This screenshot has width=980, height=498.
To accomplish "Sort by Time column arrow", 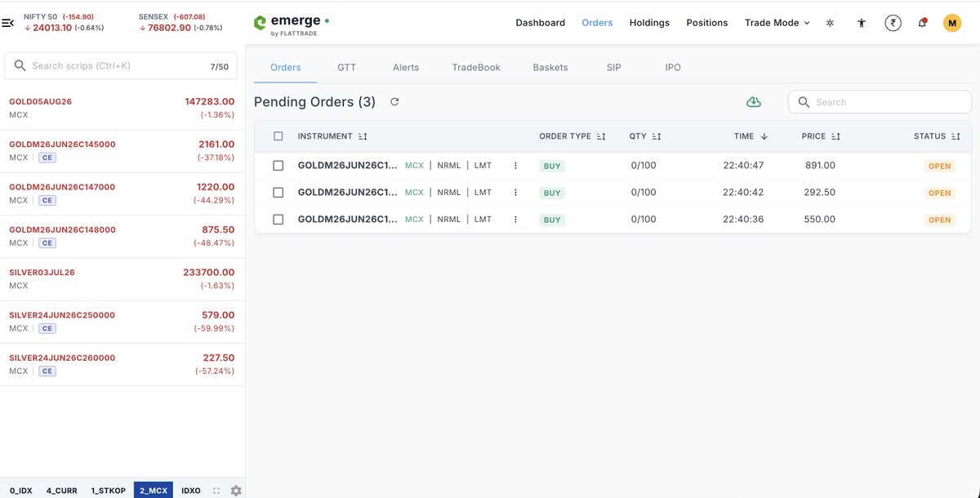I will [764, 136].
